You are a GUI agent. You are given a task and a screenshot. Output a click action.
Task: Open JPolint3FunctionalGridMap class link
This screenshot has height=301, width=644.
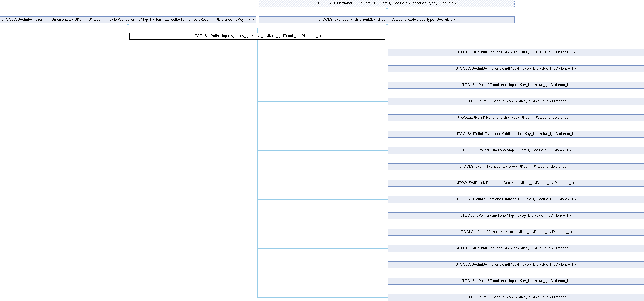[x=516, y=249]
